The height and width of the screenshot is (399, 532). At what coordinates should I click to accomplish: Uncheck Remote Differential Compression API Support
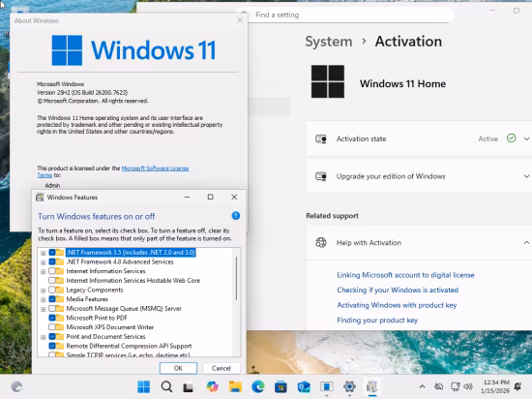click(x=52, y=346)
